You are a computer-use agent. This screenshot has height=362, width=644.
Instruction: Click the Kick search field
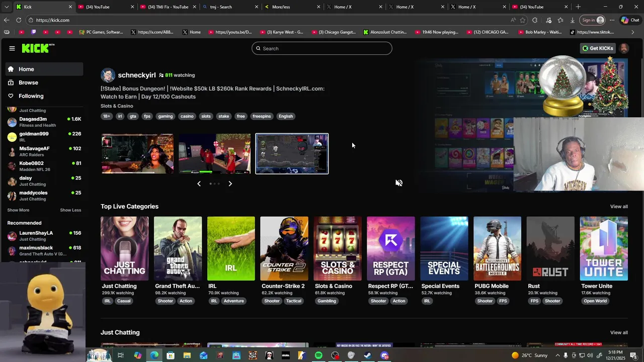322,48
